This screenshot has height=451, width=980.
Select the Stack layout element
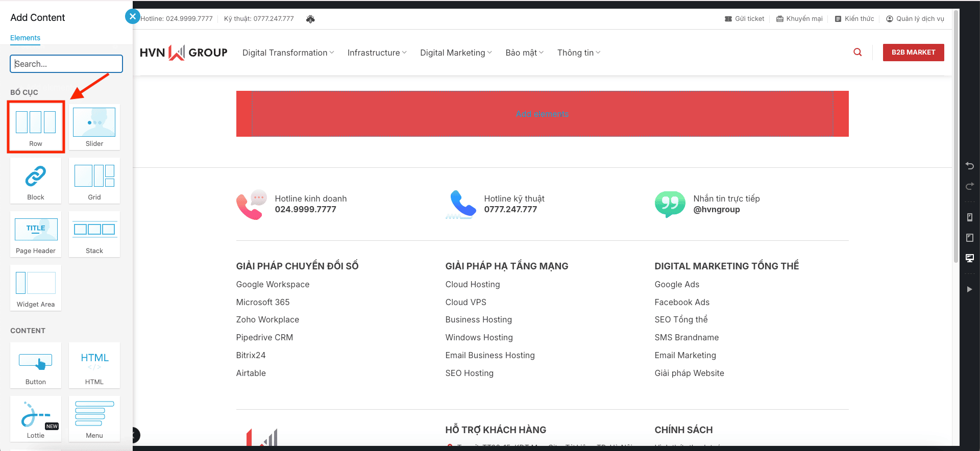94,234
